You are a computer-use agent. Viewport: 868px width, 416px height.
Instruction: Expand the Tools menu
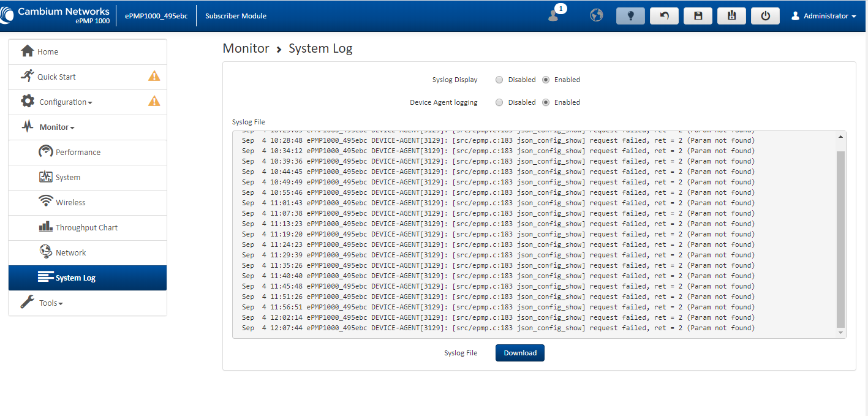click(x=51, y=303)
